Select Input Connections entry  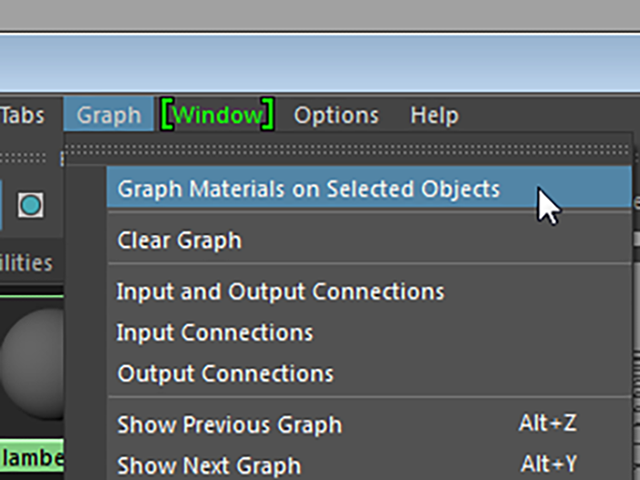(369, 332)
